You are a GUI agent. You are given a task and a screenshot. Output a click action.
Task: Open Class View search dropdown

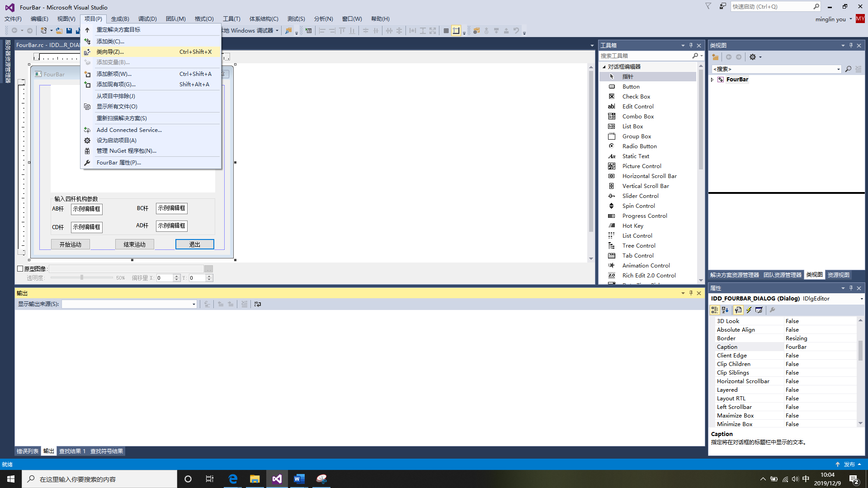[838, 69]
